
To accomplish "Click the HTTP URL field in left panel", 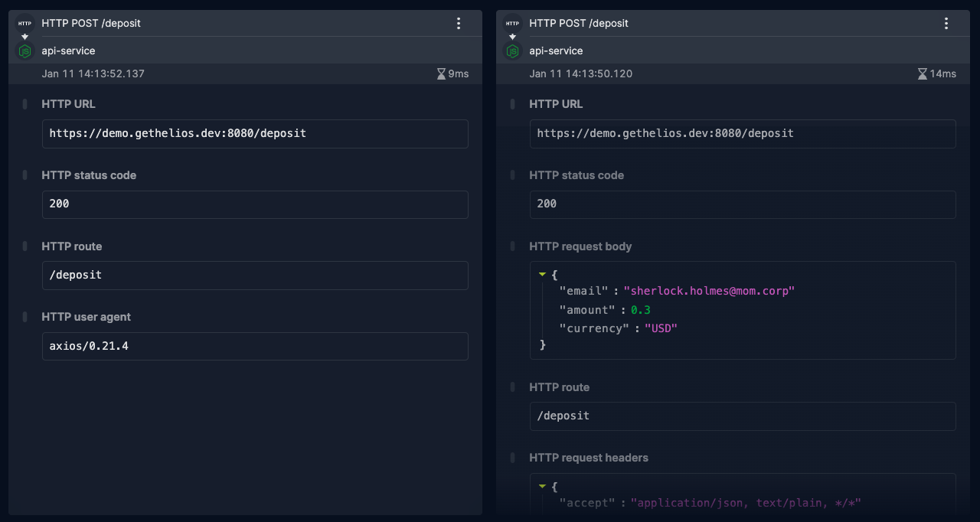I will (x=255, y=133).
